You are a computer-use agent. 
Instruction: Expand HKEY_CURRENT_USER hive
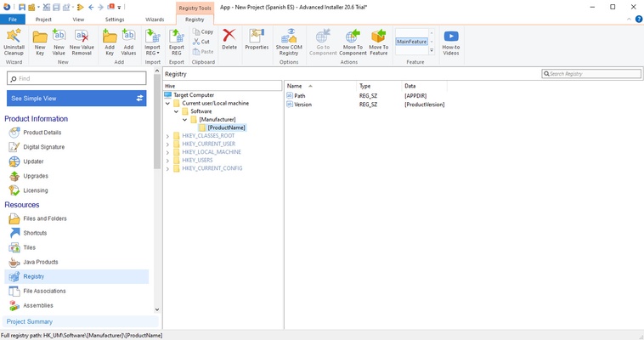167,144
